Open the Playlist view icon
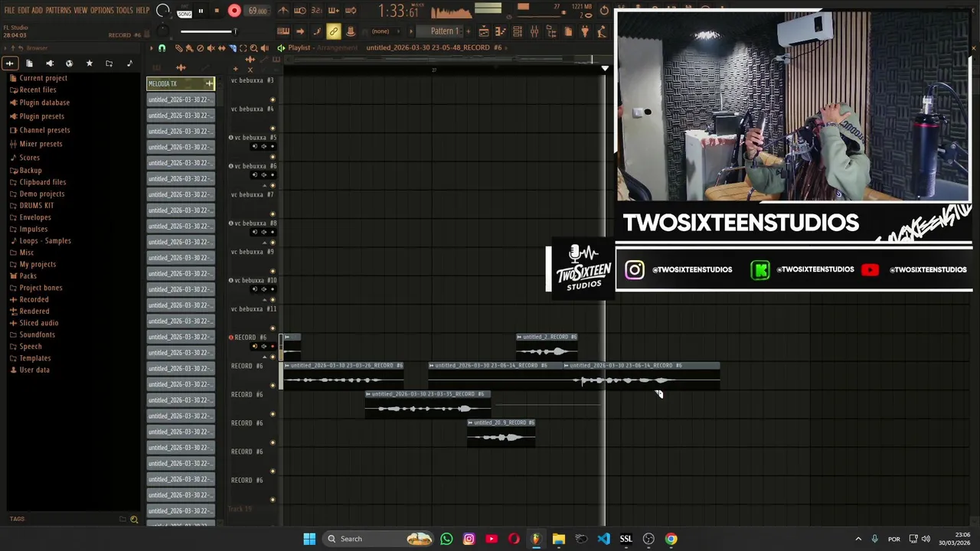The image size is (980, 551). pos(484,31)
